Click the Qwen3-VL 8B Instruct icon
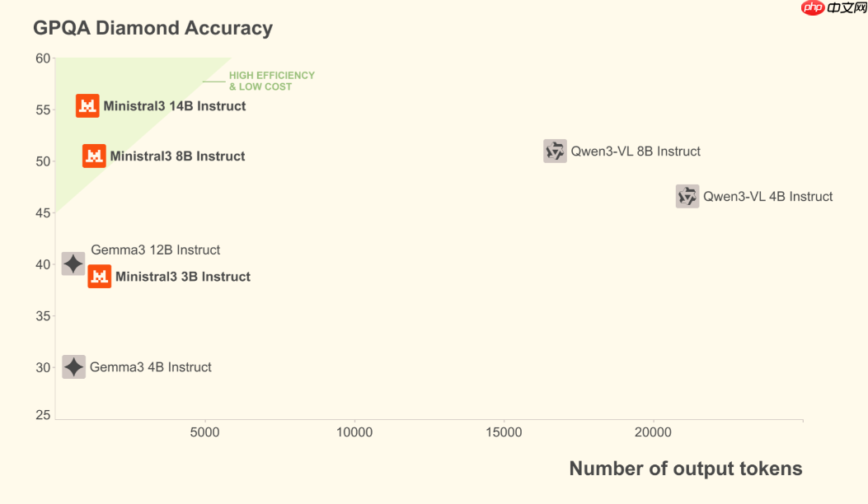This screenshot has height=504, width=868. coord(555,151)
